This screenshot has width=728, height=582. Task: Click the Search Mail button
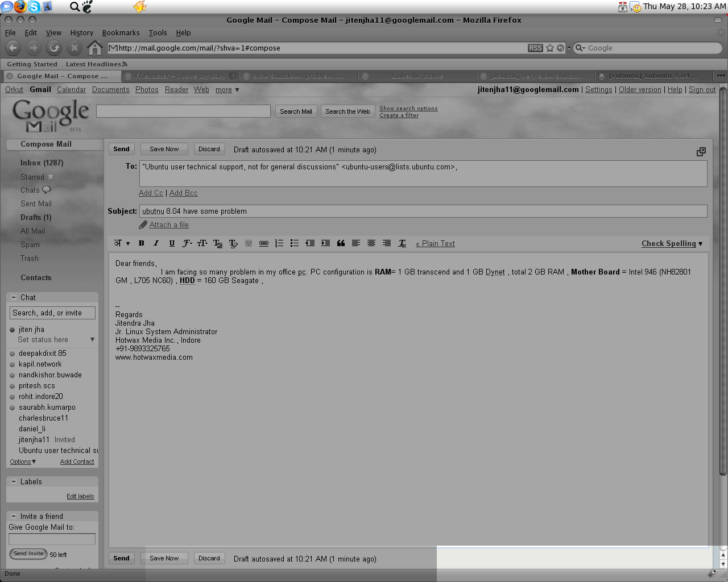coord(296,111)
